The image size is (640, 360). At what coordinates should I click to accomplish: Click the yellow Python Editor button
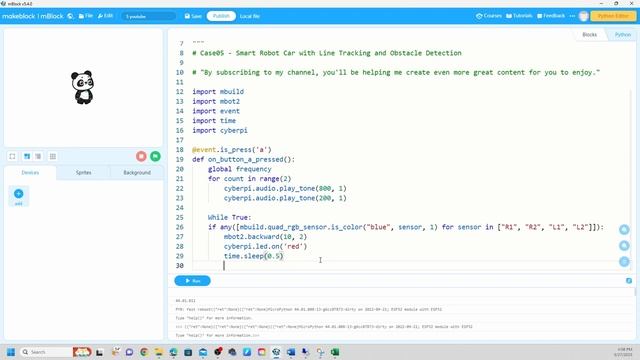pyautogui.click(x=613, y=16)
